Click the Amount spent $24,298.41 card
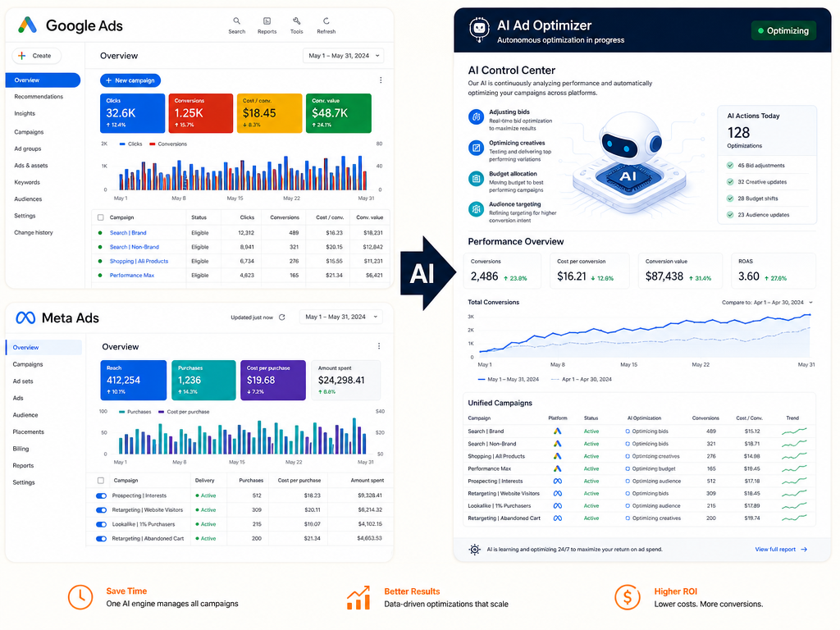Viewport: 840px width, 630px height. 345,380
